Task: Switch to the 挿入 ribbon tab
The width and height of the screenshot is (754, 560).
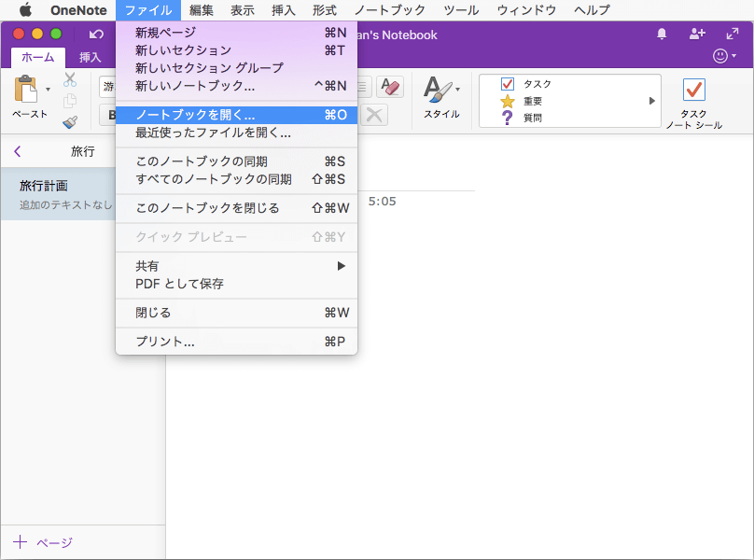Action: coord(90,57)
